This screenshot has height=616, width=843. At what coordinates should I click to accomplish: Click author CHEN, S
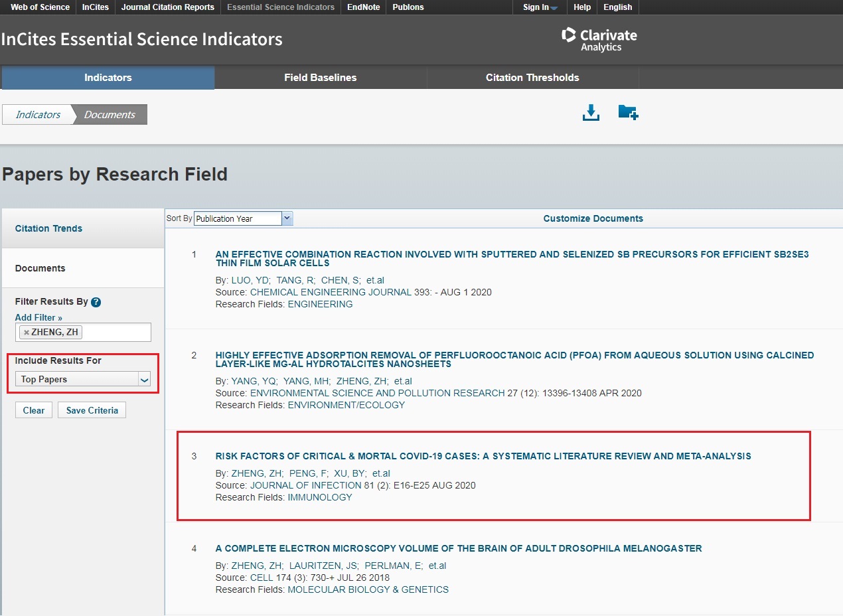tap(341, 280)
